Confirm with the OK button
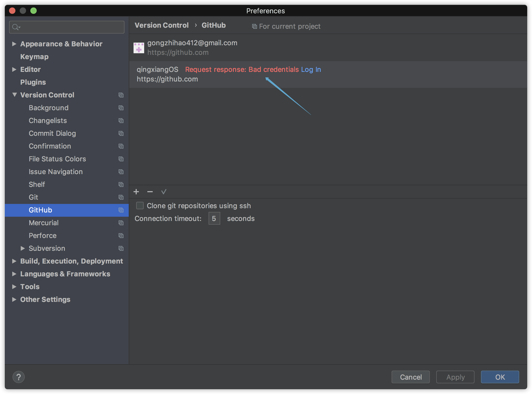 (500, 377)
